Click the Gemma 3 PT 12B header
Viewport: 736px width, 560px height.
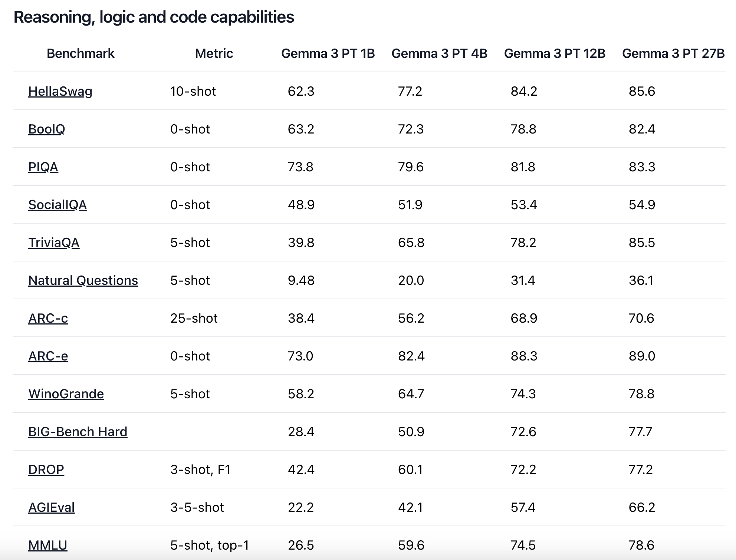555,53
